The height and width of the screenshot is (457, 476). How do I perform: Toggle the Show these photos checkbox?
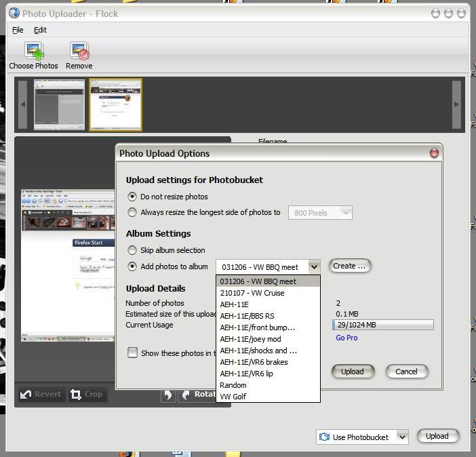coord(132,353)
